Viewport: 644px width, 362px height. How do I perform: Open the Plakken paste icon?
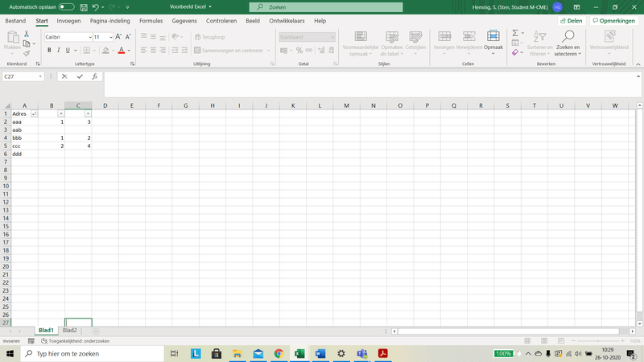[12, 37]
